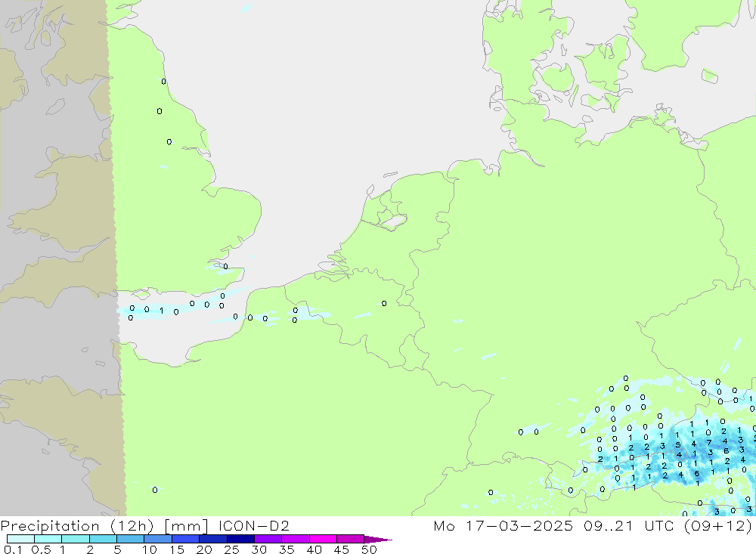
Task: Click the '50' legend scale label
Action: [x=369, y=549]
